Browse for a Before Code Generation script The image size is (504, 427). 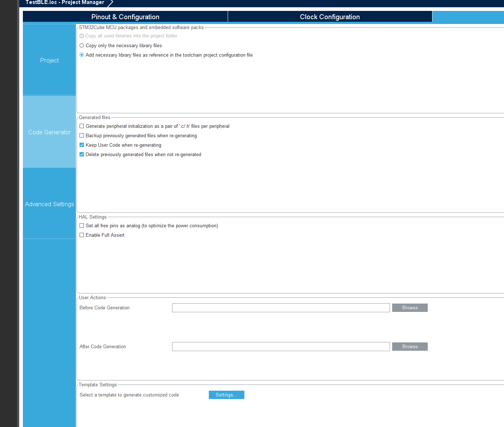410,308
